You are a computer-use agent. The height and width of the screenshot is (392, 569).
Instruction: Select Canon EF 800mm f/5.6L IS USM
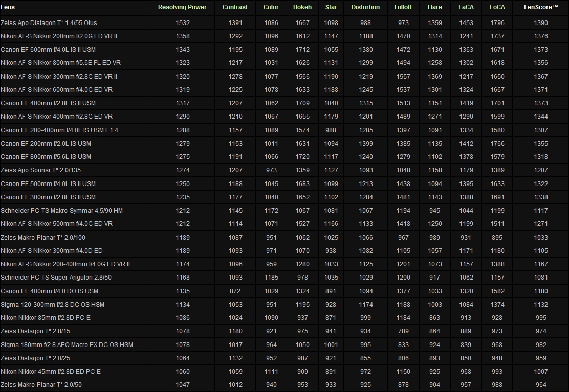[x=46, y=157]
